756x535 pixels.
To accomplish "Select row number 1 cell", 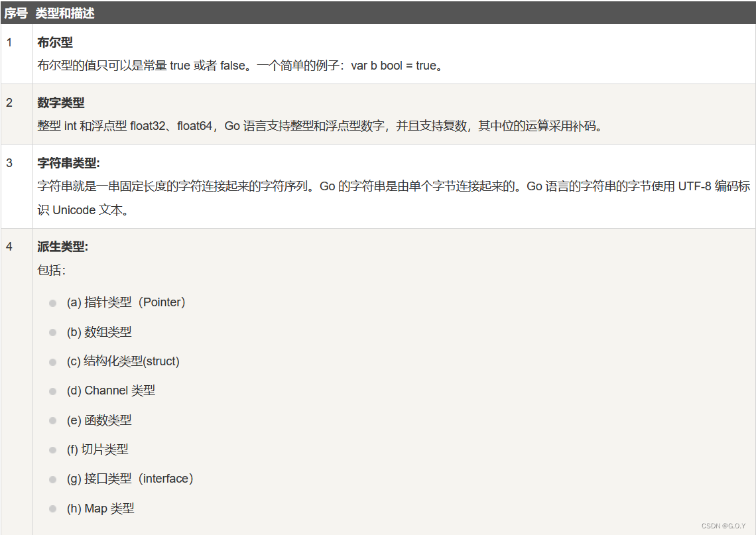I will click(17, 54).
